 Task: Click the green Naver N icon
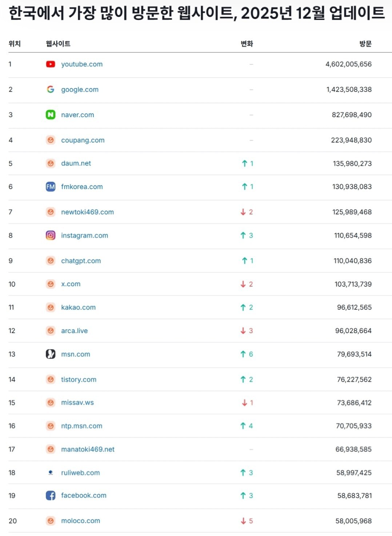[51, 115]
